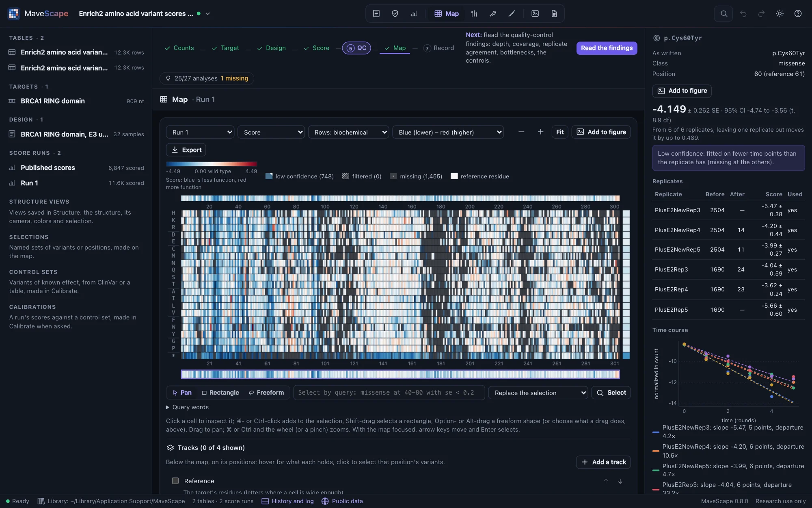Open the Replace the selection dropdown

[538, 393]
